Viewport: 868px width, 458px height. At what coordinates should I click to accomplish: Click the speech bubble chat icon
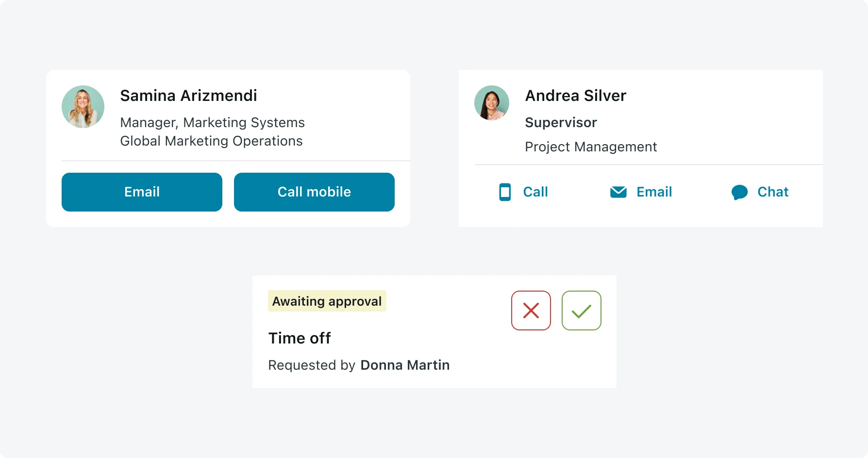739,192
